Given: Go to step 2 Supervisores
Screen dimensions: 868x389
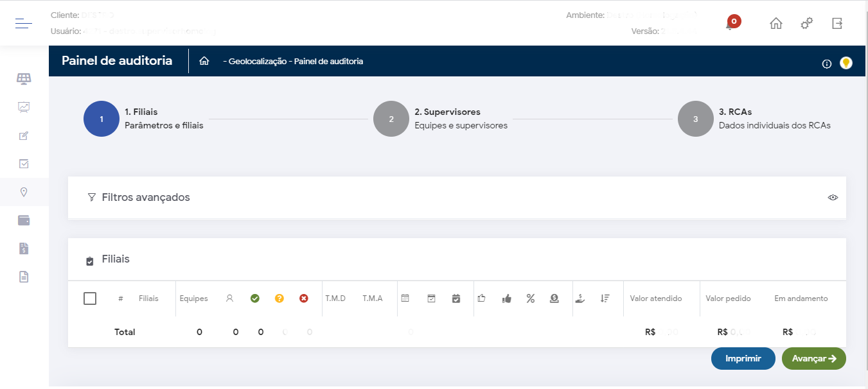Looking at the screenshot, I should tap(391, 119).
